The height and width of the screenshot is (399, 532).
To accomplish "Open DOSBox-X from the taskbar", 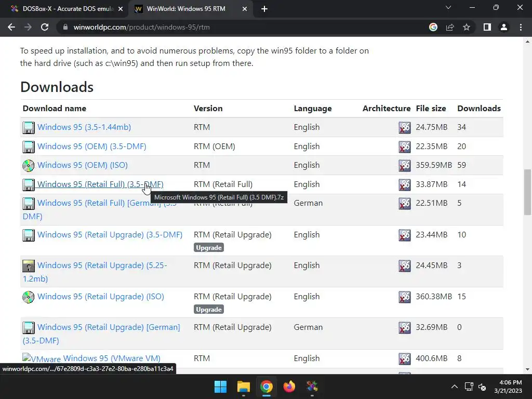I will pos(312,387).
